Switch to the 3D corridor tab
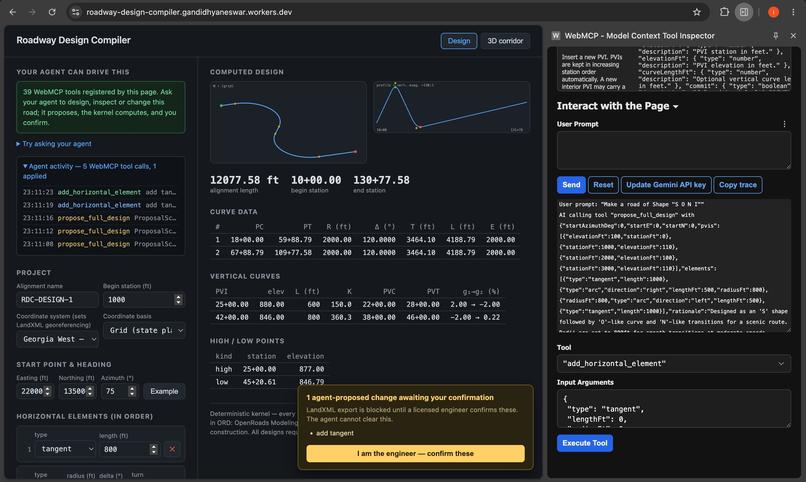The height and width of the screenshot is (482, 806). [x=505, y=41]
